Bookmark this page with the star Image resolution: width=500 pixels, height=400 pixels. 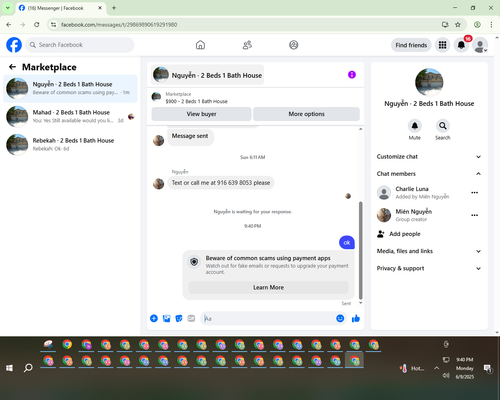pos(458,24)
